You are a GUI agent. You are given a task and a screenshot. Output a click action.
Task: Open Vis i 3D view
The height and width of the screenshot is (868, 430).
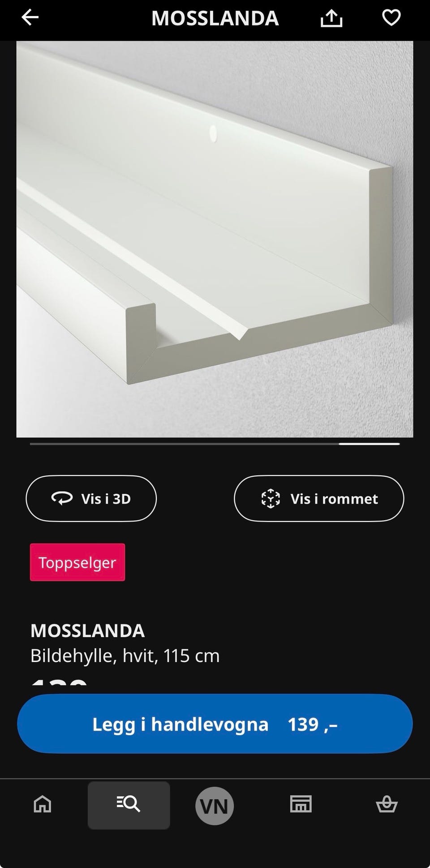pos(91,498)
